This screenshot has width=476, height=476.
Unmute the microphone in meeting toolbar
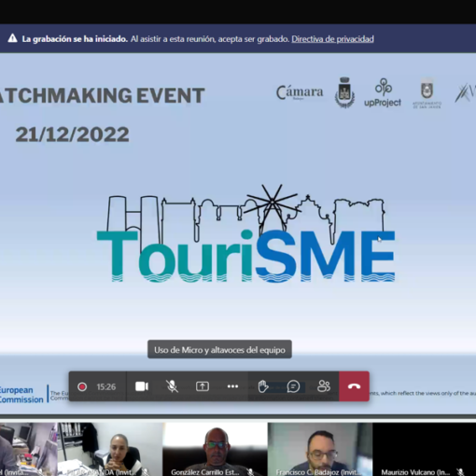tap(172, 386)
